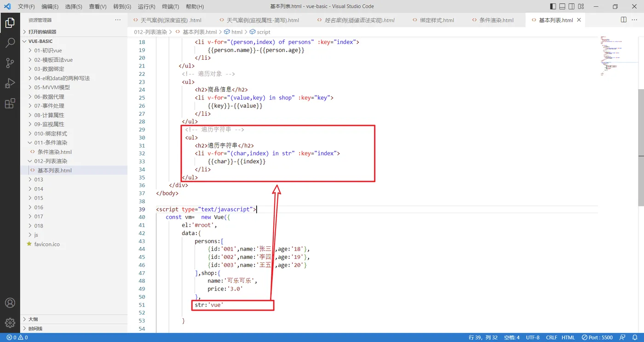Open the 终端(T) menu
This screenshot has height=342, width=644.
coord(170,6)
